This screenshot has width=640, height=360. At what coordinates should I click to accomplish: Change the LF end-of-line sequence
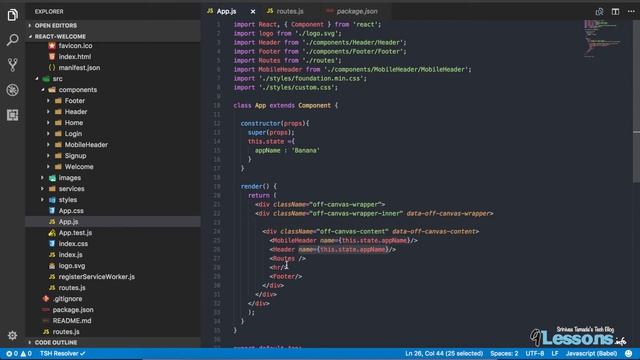(x=555, y=353)
